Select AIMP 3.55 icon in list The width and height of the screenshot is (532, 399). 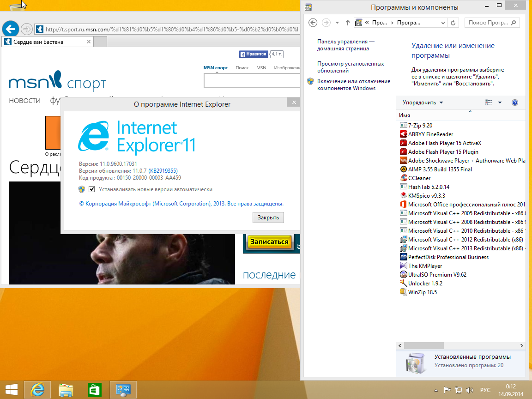pyautogui.click(x=404, y=169)
